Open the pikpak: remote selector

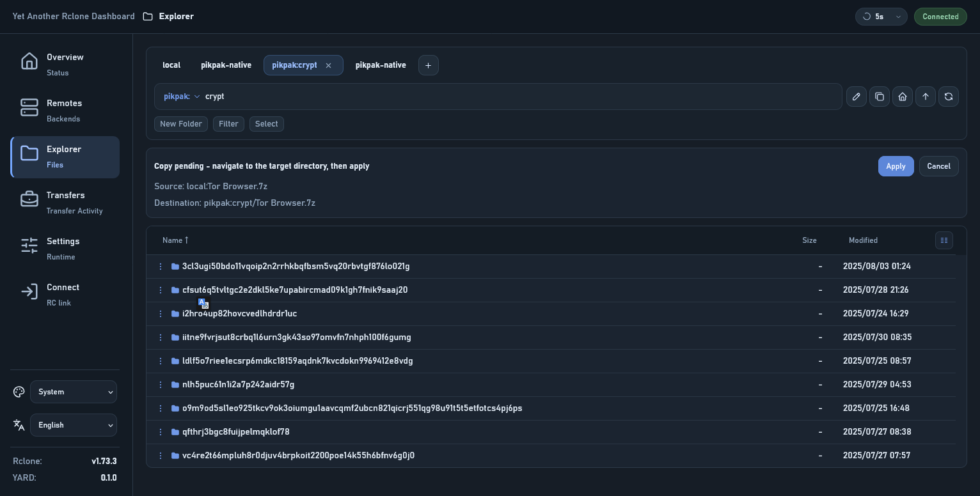(x=182, y=97)
